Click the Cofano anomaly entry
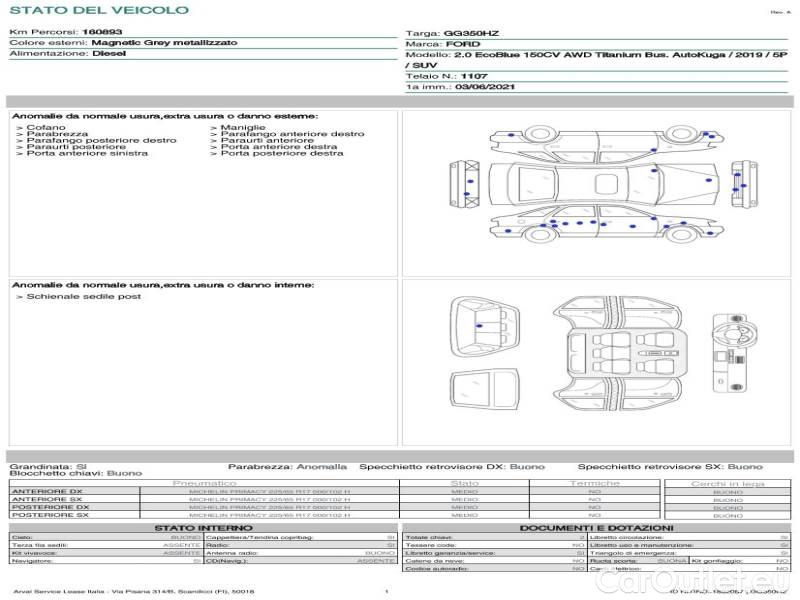 point(46,127)
